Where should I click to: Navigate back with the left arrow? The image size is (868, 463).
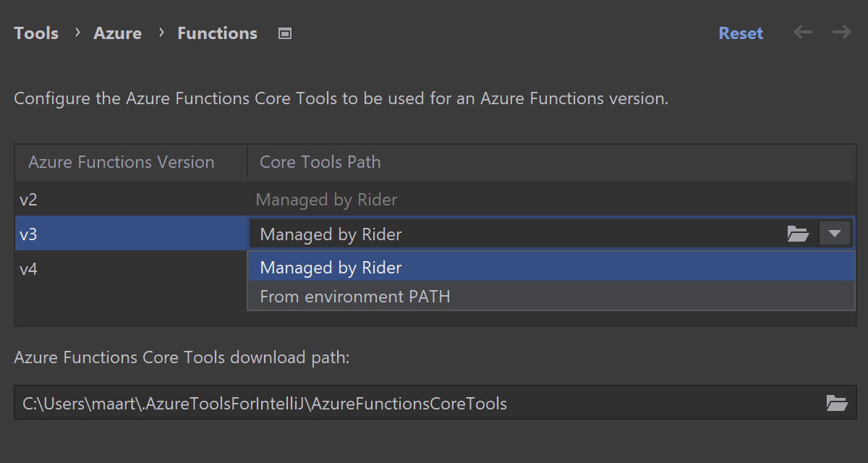click(803, 33)
